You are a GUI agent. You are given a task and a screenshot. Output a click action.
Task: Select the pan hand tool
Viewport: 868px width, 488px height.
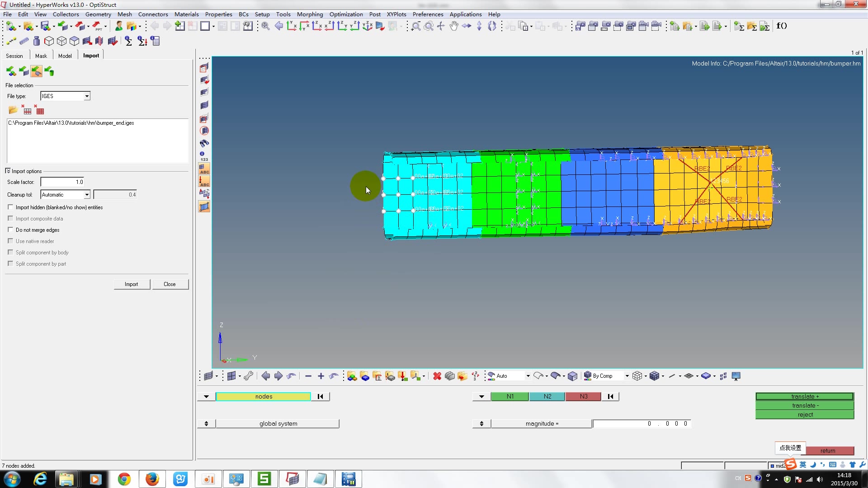pyautogui.click(x=453, y=26)
